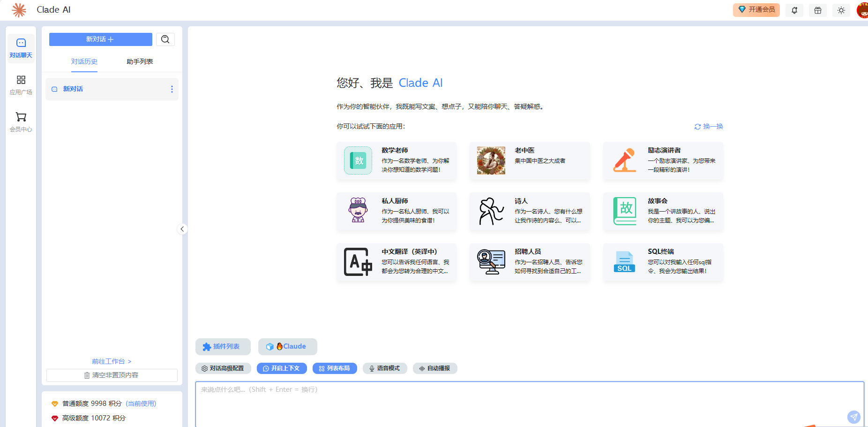This screenshot has height=427, width=868.
Task: Open notifications via the bell icon
Action: [794, 10]
